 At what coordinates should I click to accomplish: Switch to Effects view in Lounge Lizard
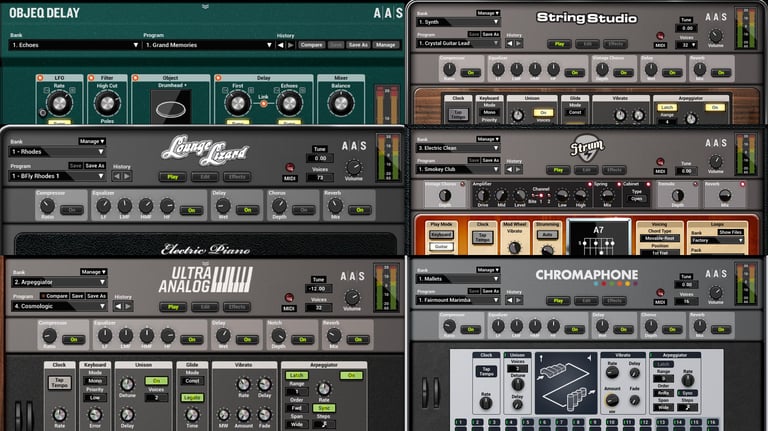(x=237, y=177)
